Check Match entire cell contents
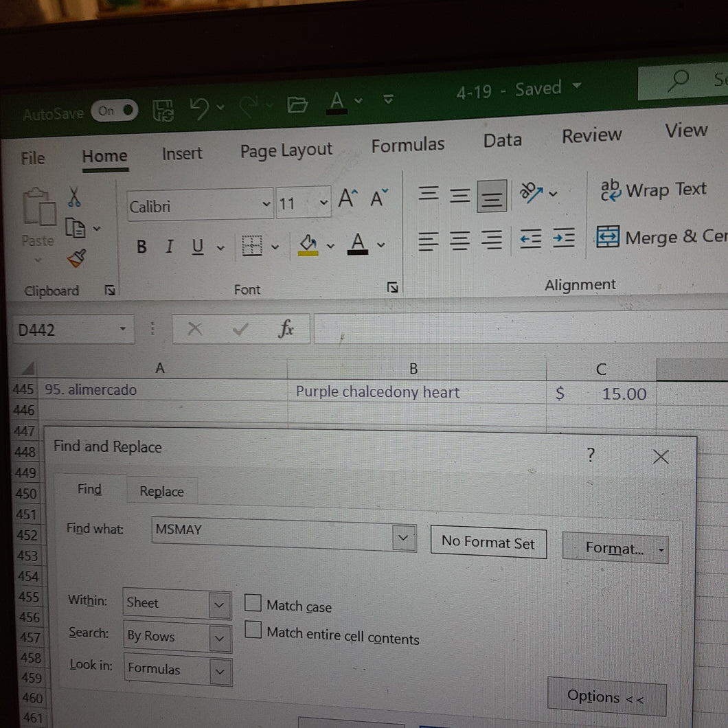 253,630
